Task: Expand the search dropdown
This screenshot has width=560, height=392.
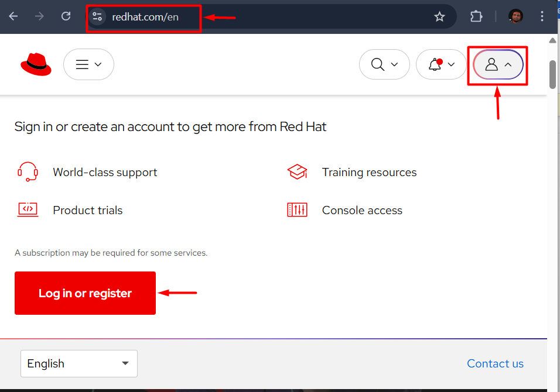Action: coord(384,64)
